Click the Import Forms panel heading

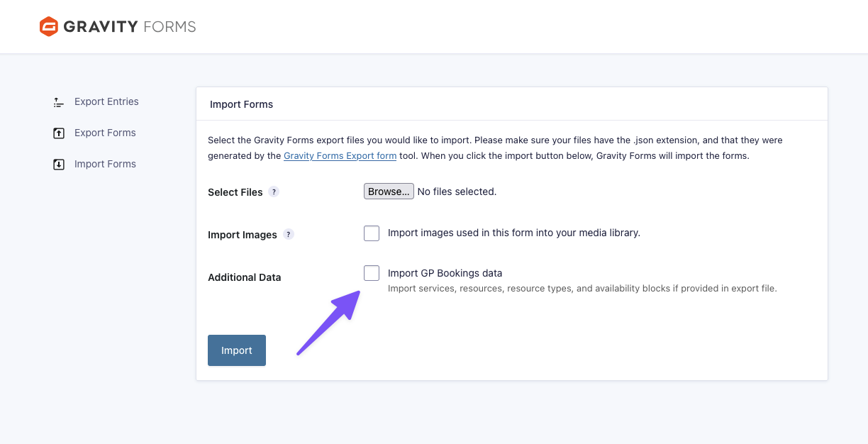click(241, 104)
